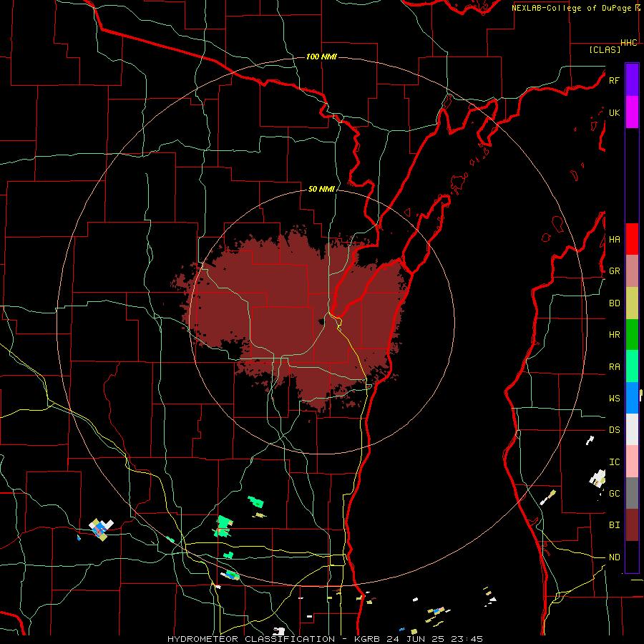Click the HR legend label
Screen dimensions: 644x644
point(614,335)
